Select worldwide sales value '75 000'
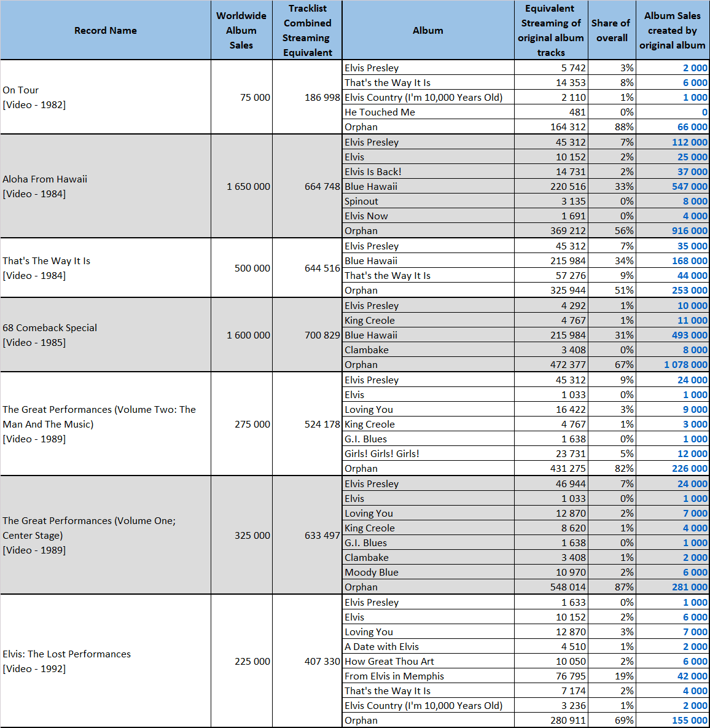This screenshot has width=710, height=728. tap(255, 97)
